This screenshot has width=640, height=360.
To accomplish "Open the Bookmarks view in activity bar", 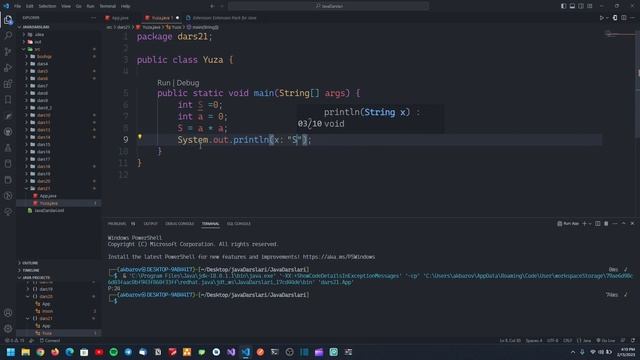I will (x=8, y=100).
